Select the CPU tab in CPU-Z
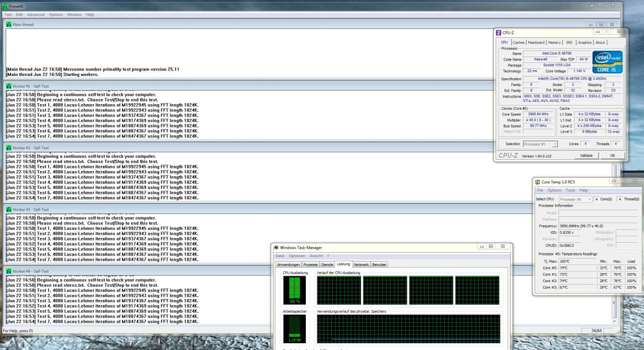644x350 pixels. (504, 42)
